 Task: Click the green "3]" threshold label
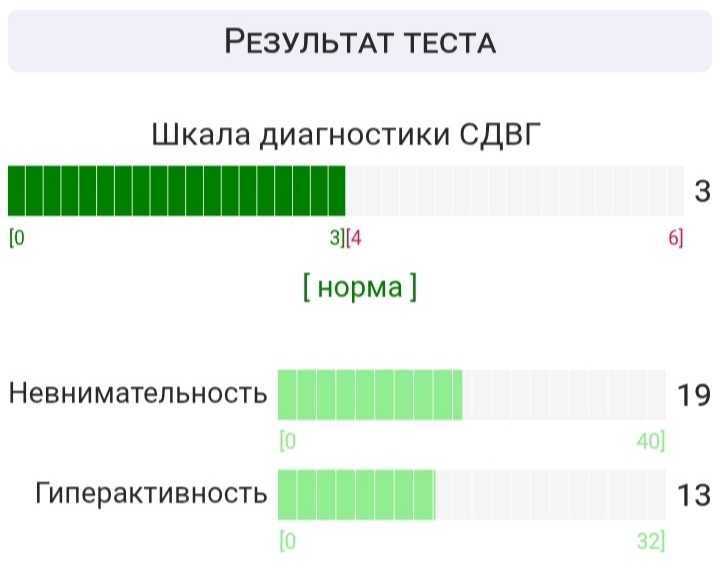coord(337,238)
